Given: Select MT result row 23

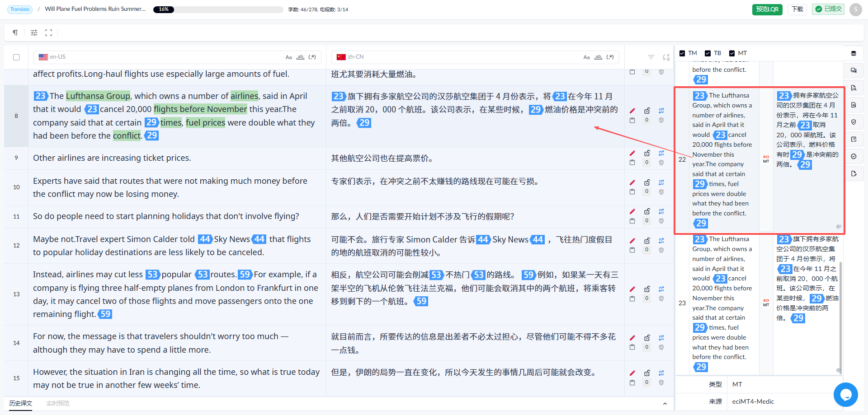Looking at the screenshot, I should coord(759,303).
